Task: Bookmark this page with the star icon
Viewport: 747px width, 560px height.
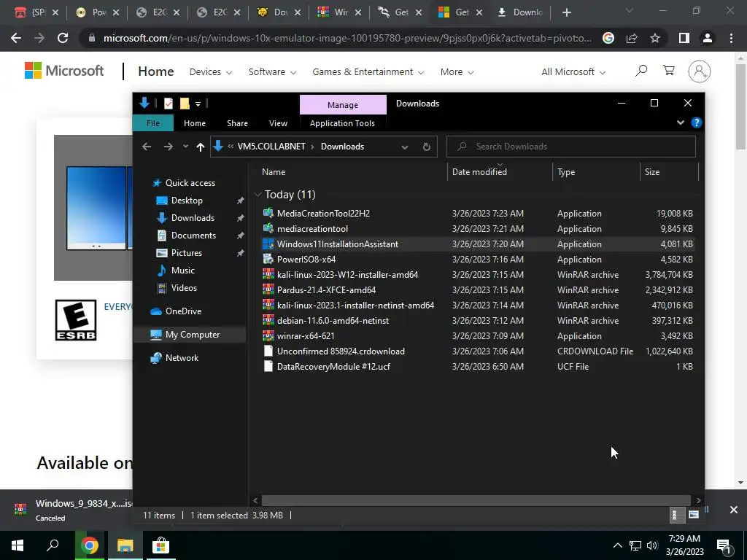Action: 655,38
